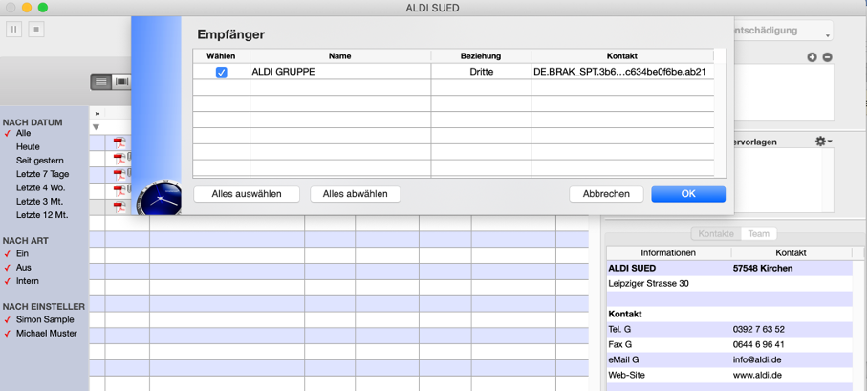868x392 pixels.
Task: Click the Web-Site label
Action: point(627,375)
